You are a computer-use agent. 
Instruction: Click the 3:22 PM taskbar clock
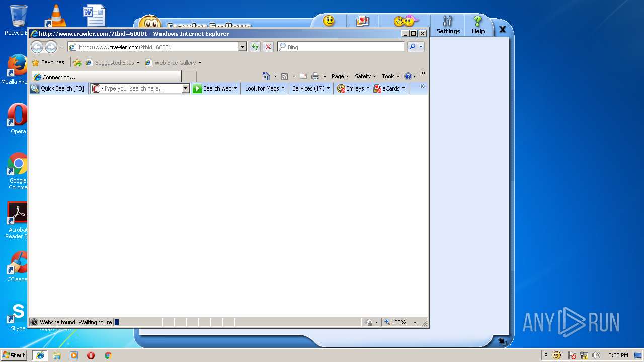(618, 355)
